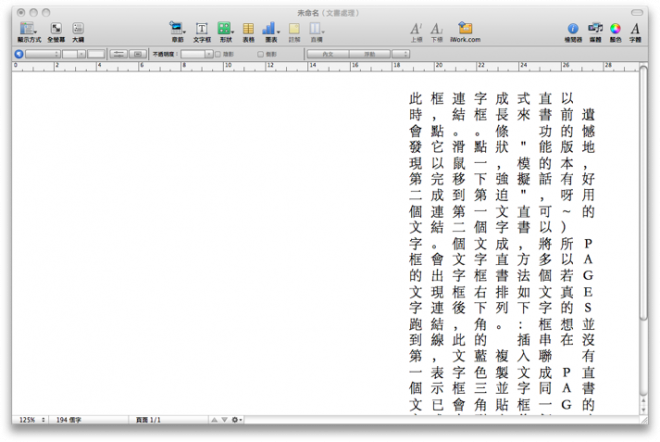This screenshot has width=660, height=442.
Task: Open the 顯示方式 view menu icon
Action: point(27,29)
